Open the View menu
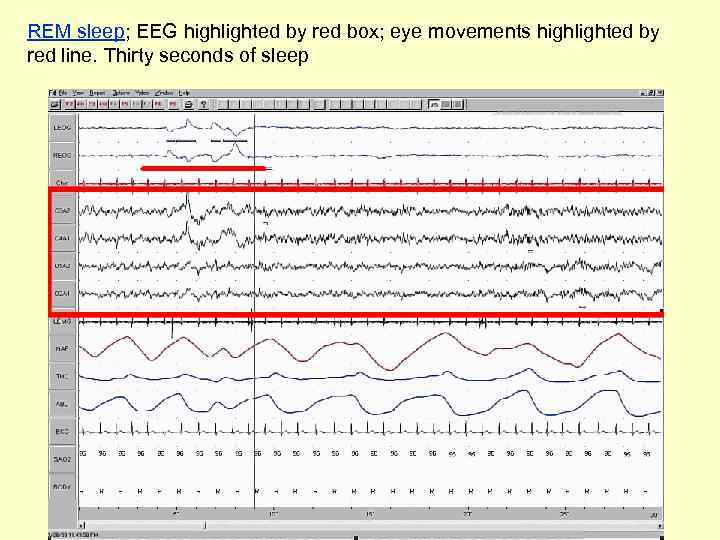This screenshot has height=540, width=720. coord(78,93)
